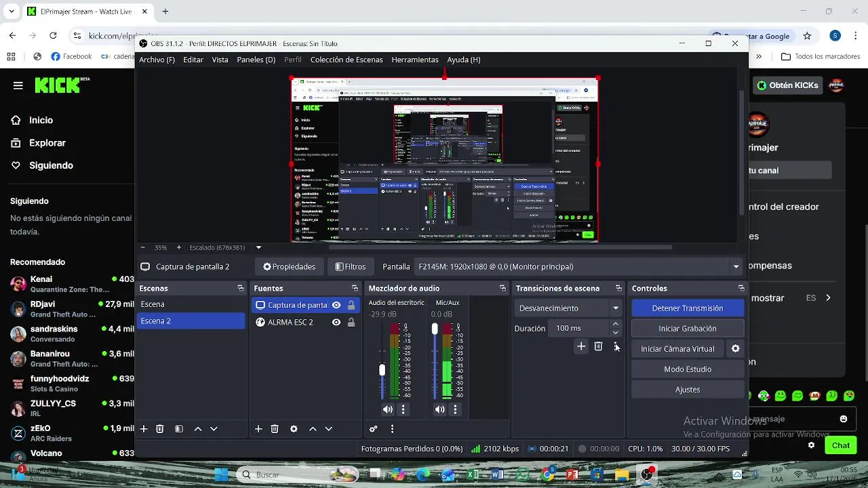This screenshot has width=868, height=488.
Task: Zoom in preview with plus icon
Action: point(179,248)
